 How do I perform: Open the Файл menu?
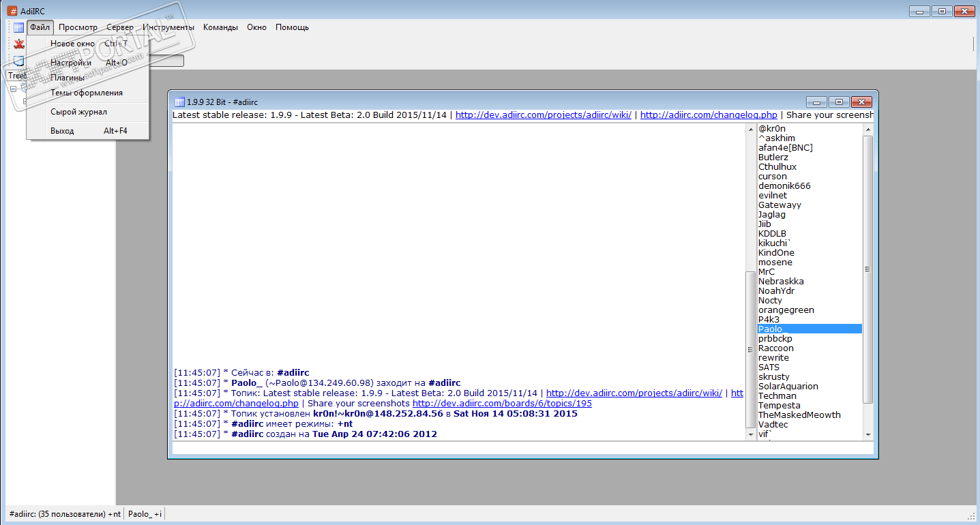[x=40, y=27]
